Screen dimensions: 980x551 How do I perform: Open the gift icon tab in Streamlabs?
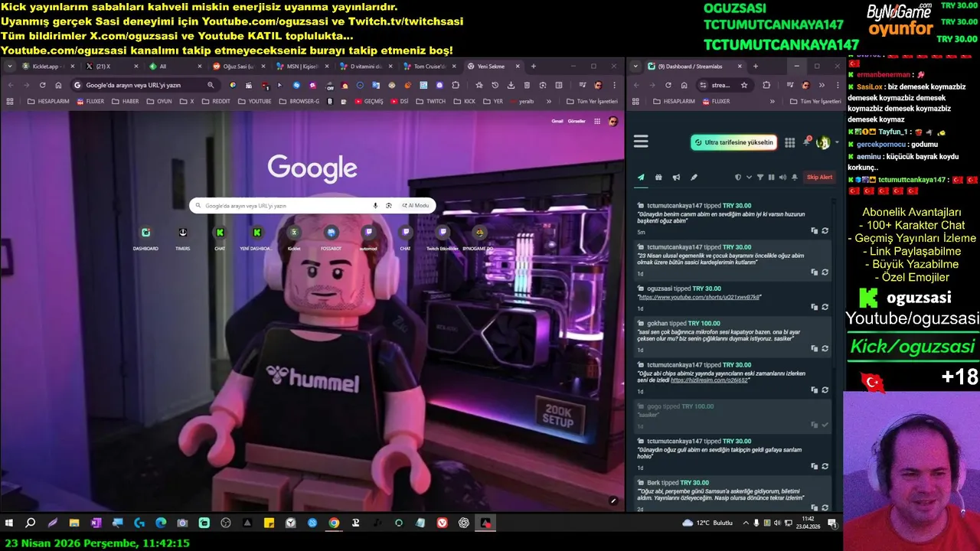[x=658, y=178]
